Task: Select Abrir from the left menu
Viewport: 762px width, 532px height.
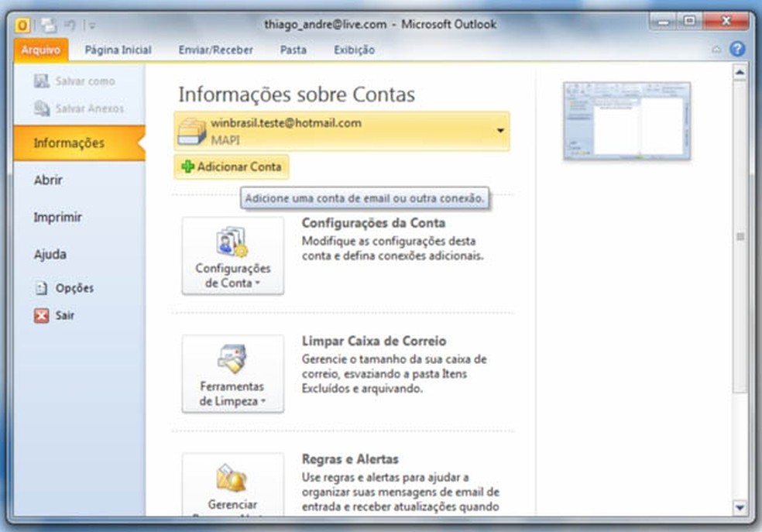Action: coord(48,180)
